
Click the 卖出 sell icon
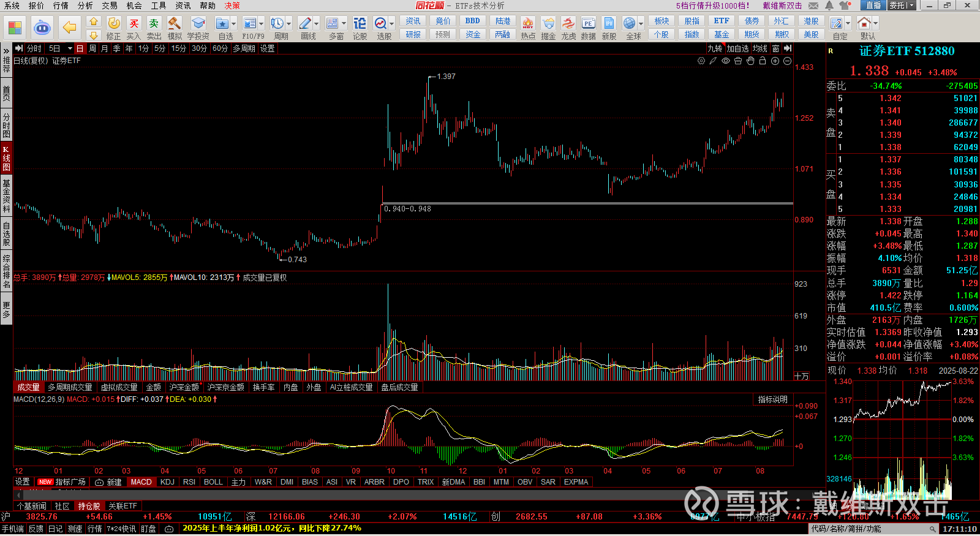coord(154,23)
